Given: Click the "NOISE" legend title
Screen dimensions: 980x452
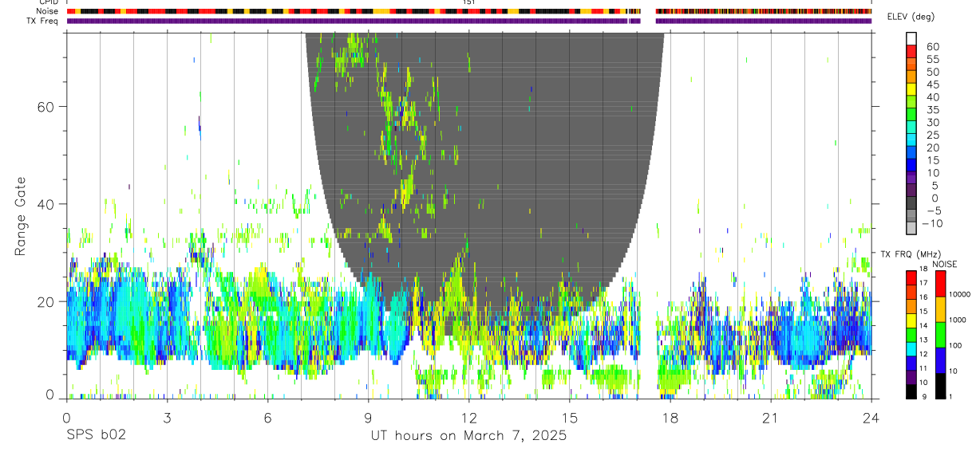Looking at the screenshot, I should pyautogui.click(x=944, y=264).
